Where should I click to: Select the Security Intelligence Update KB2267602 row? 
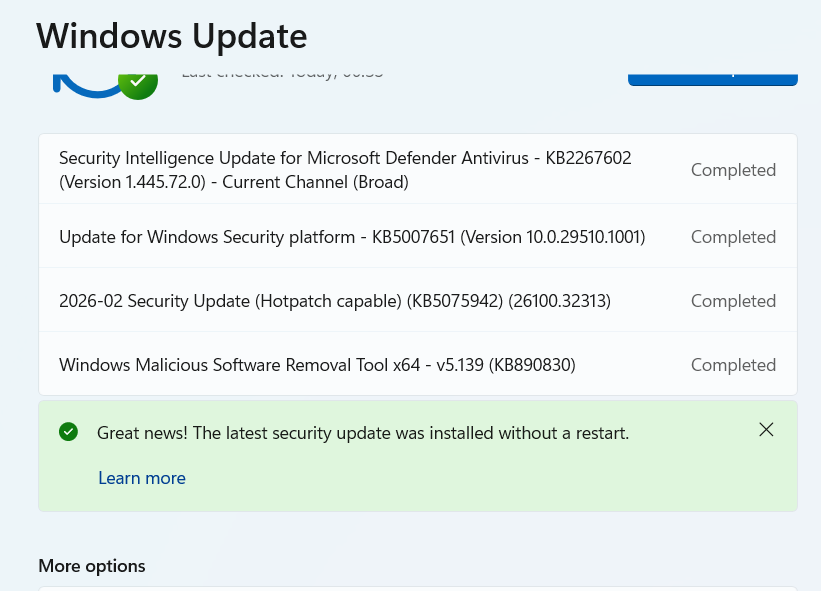(x=418, y=169)
